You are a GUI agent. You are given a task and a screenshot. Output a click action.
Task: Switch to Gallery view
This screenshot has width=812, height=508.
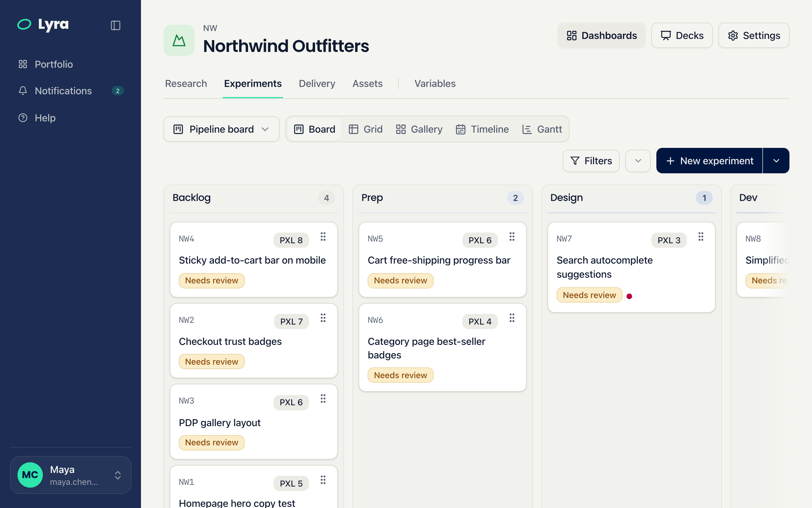click(x=419, y=129)
